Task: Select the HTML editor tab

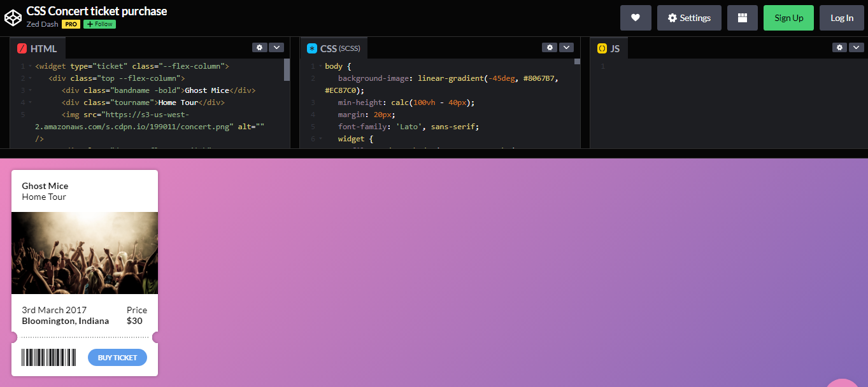Action: point(38,48)
